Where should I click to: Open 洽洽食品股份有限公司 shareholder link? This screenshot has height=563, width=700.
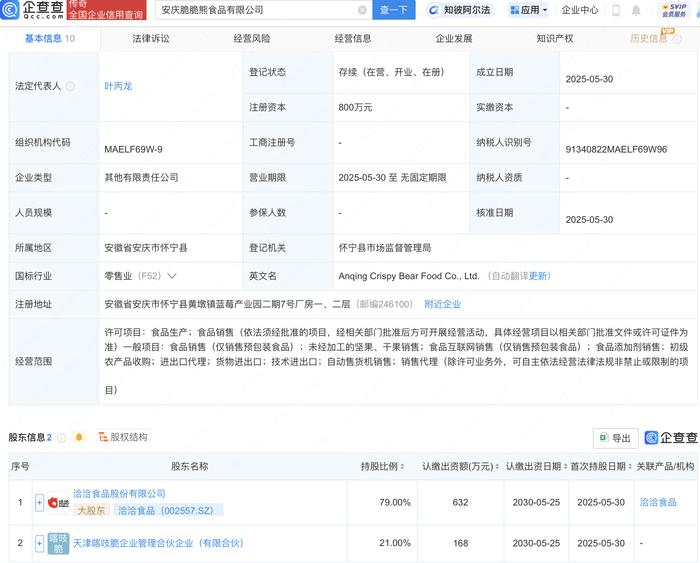coord(119,494)
